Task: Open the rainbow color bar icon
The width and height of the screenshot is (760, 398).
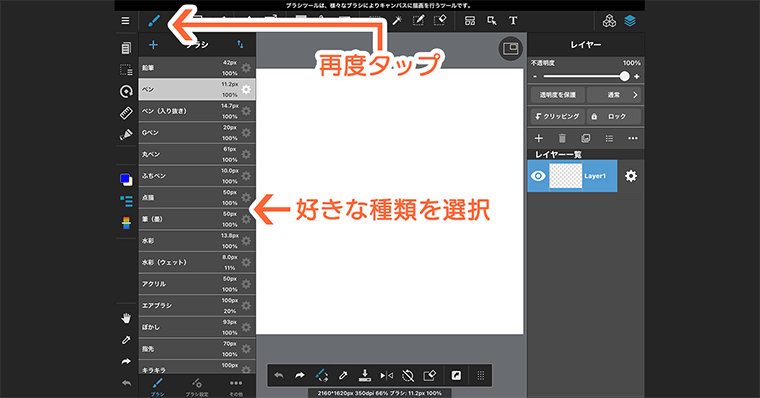Action: click(126, 223)
